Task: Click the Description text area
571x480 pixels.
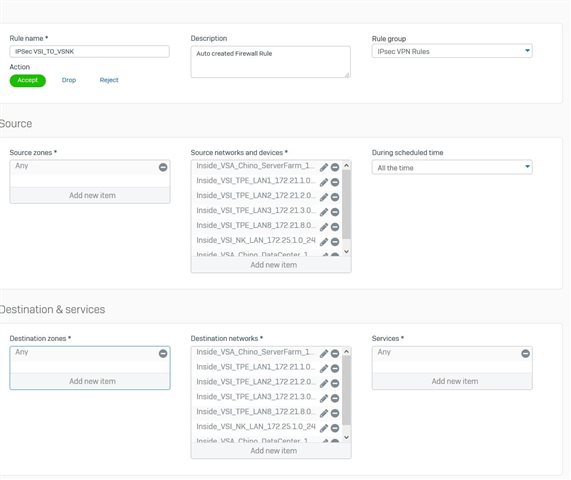Action: (x=271, y=62)
